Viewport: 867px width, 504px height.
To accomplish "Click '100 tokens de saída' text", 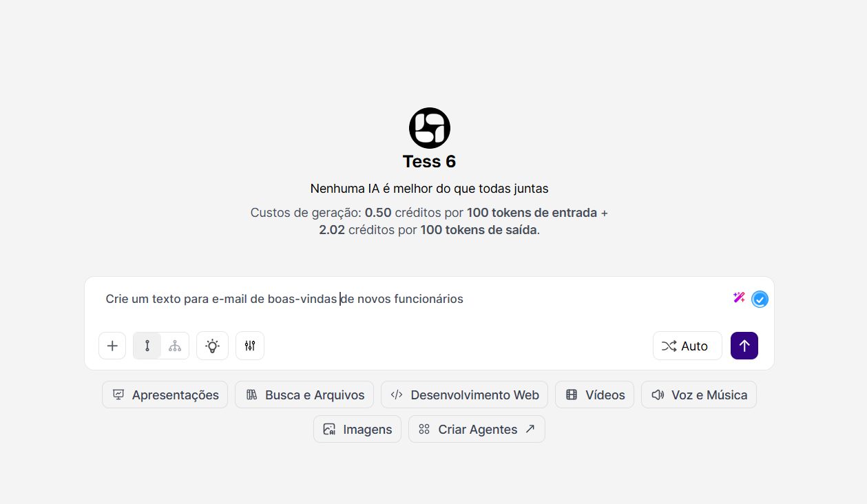I will tap(479, 230).
